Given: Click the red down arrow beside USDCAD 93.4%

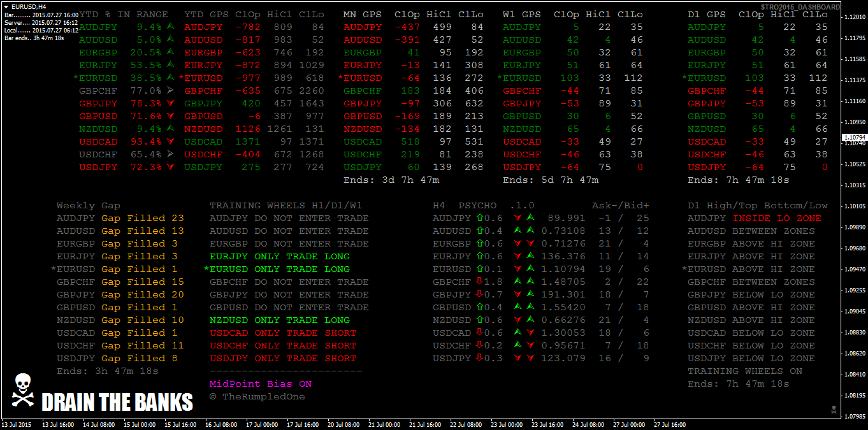Looking at the screenshot, I should [x=170, y=141].
